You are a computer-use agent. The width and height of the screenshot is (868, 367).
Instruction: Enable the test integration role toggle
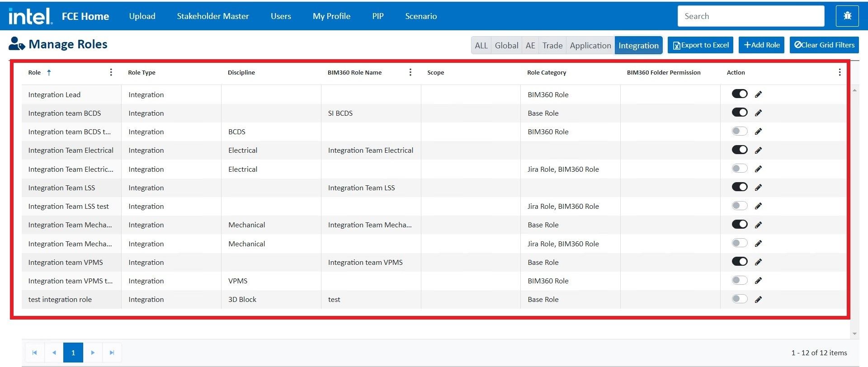[x=740, y=299]
